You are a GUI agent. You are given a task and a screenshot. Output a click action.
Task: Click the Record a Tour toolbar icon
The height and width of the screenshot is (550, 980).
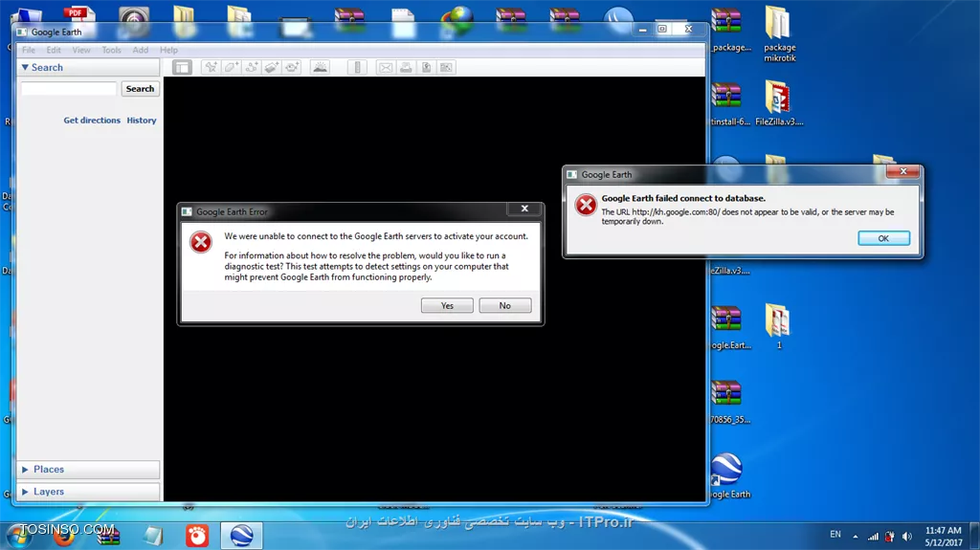tap(292, 68)
